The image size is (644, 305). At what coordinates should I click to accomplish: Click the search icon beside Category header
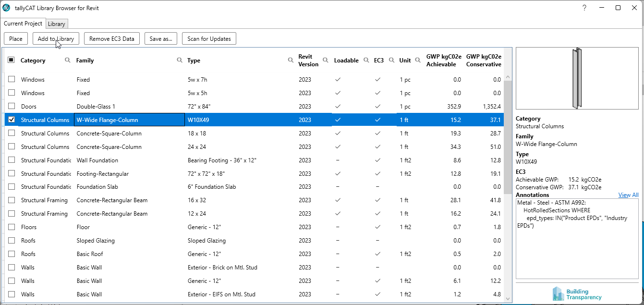click(68, 60)
